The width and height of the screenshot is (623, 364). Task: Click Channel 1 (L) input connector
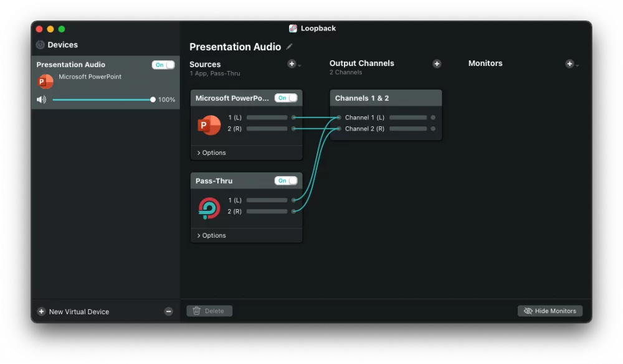338,118
